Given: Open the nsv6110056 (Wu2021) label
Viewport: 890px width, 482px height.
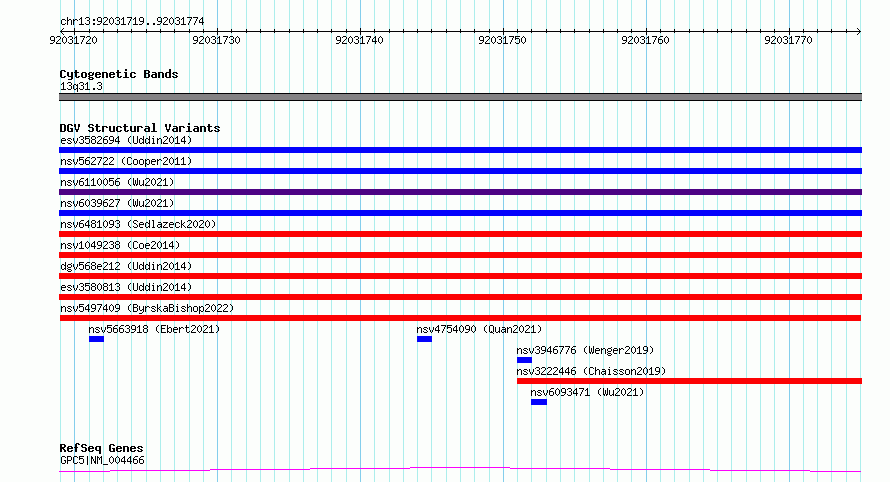Looking at the screenshot, I should [117, 182].
